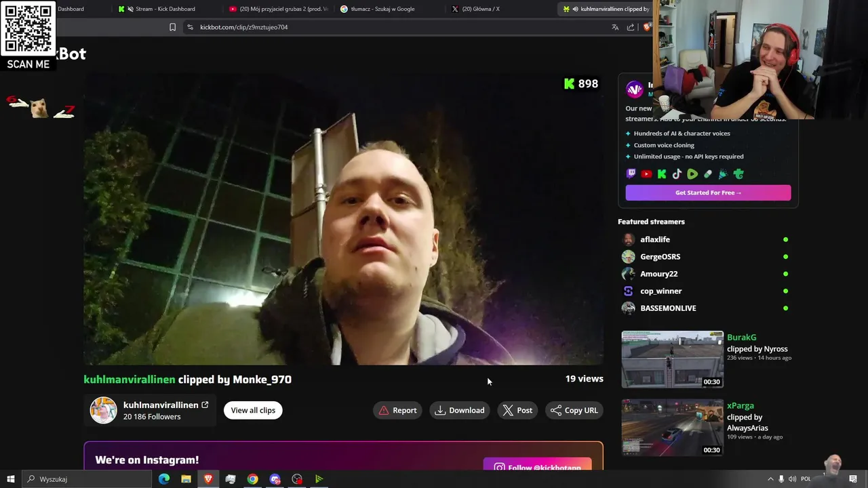868x488 pixels.
Task: Toggle volume via system tray speaker icon
Action: pyautogui.click(x=793, y=479)
